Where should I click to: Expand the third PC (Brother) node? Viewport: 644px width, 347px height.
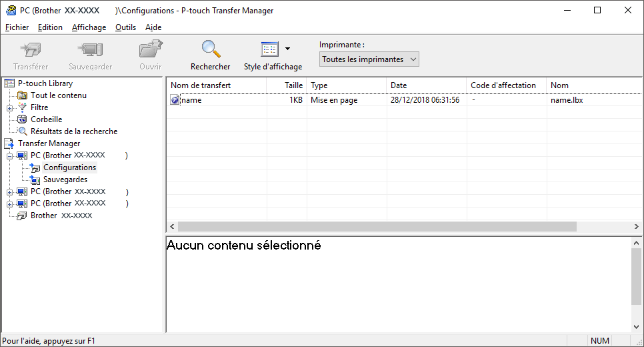[x=9, y=204]
